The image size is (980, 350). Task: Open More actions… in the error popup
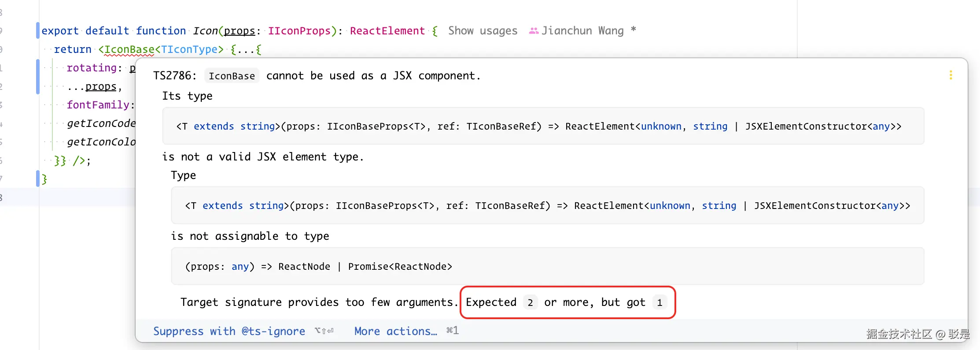click(395, 331)
